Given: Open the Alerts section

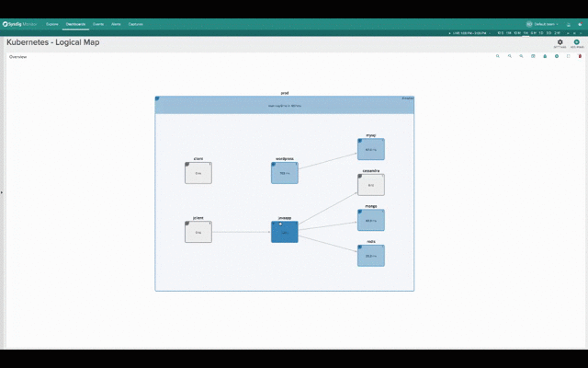Looking at the screenshot, I should pyautogui.click(x=116, y=24).
